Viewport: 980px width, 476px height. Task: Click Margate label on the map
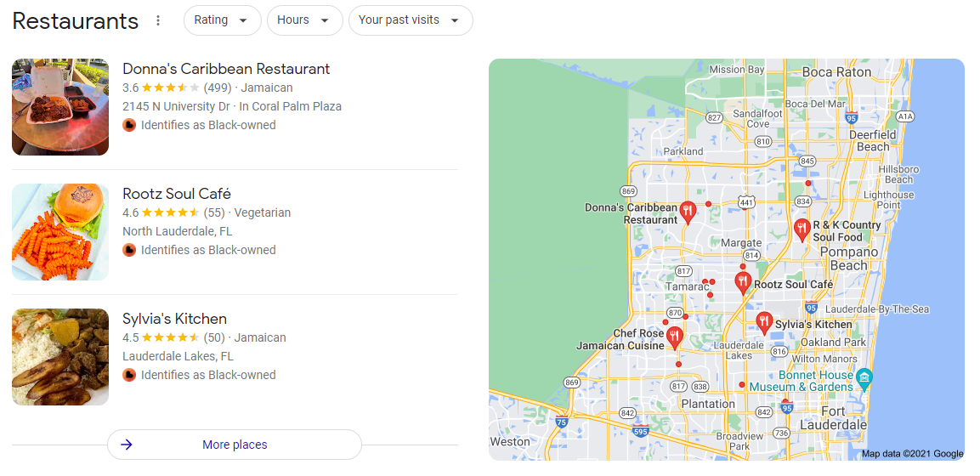tap(741, 243)
